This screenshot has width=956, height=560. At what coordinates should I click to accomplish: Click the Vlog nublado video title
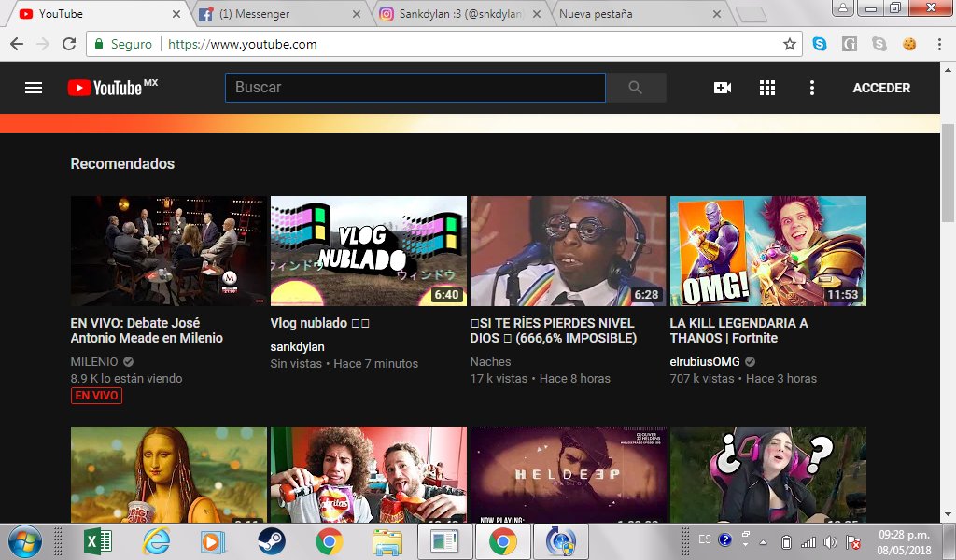(319, 323)
